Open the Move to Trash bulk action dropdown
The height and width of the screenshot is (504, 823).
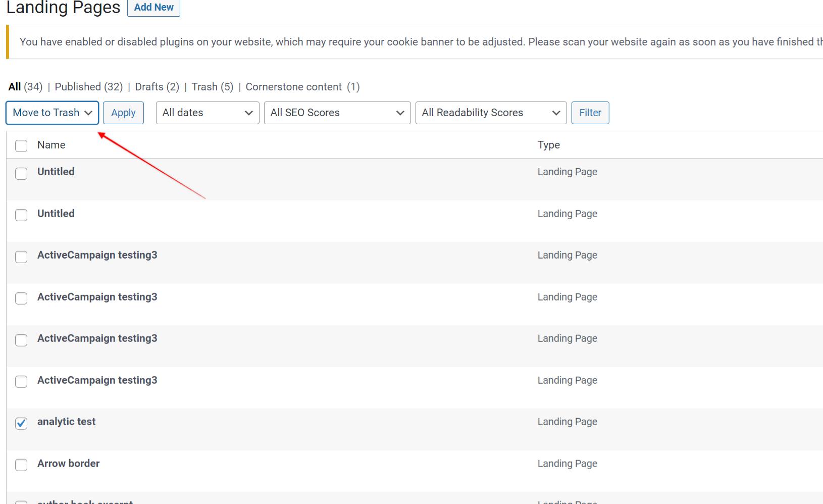51,113
